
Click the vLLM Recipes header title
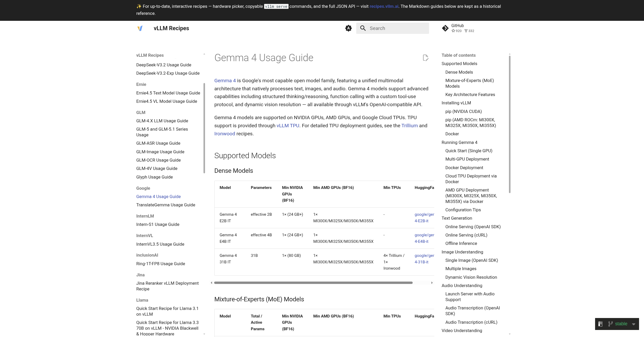171,28
